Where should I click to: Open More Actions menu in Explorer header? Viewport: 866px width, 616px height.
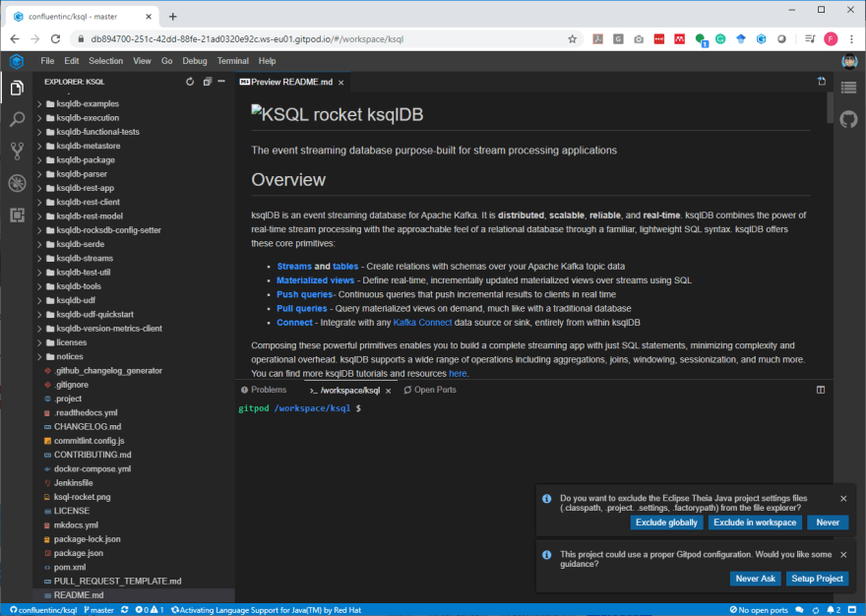click(221, 83)
